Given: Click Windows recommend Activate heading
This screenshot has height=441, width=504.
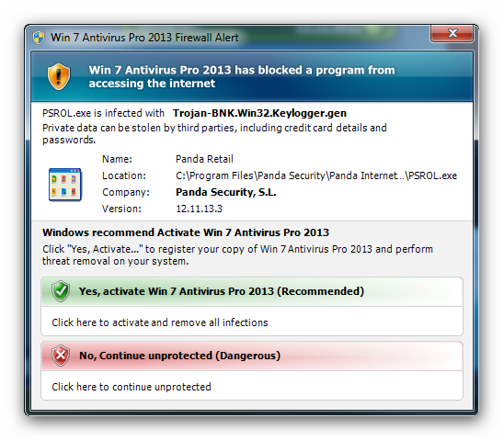Looking at the screenshot, I should click(186, 232).
